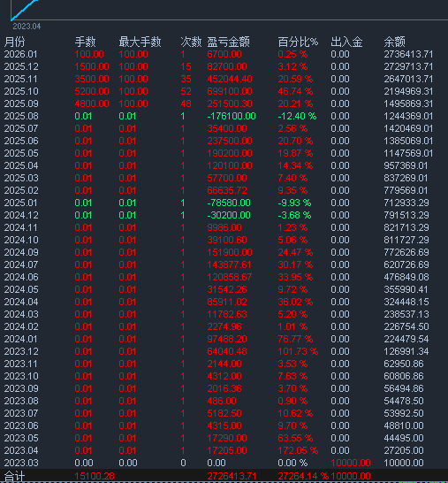448x483 pixels.
Task: Click percentage -3.68 %
Action: (x=294, y=215)
